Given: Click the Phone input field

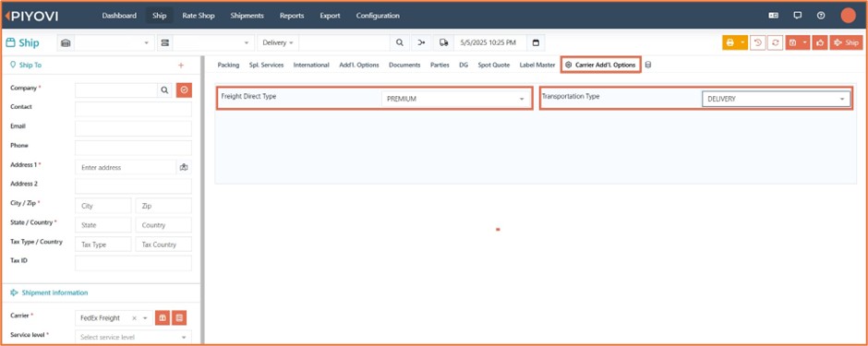Looking at the screenshot, I should pos(133,148).
